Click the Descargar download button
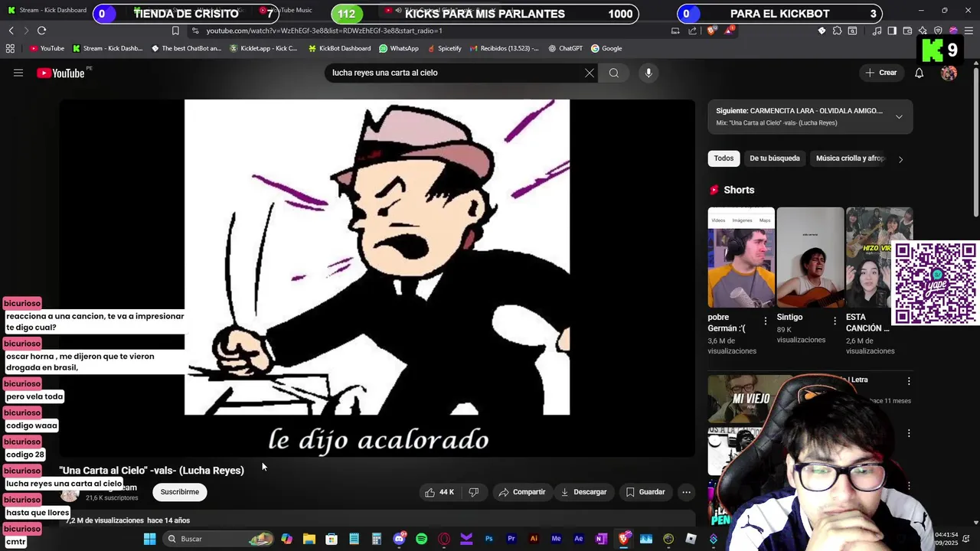The width and height of the screenshot is (980, 551). pos(583,492)
